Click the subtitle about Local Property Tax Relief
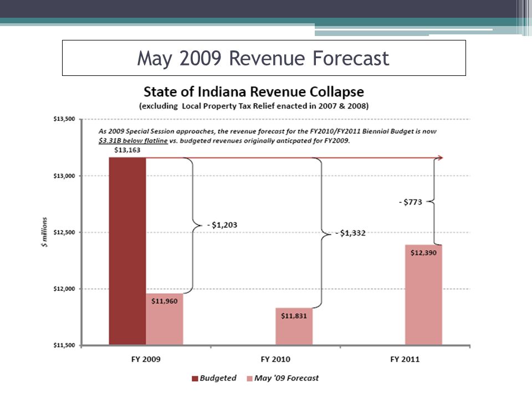Screen dimensions: 532x399 click(x=254, y=106)
